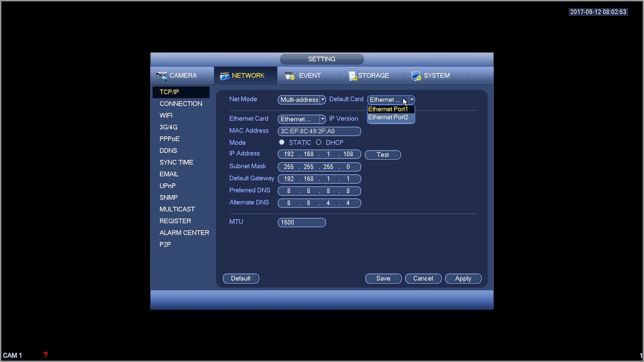644x362 pixels.
Task: Click the MTU input field
Action: [302, 222]
